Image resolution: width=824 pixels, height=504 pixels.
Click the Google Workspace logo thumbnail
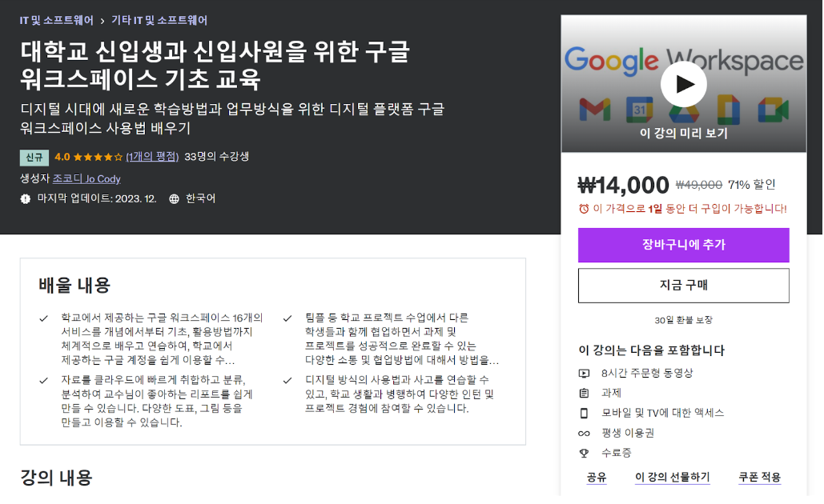(x=684, y=61)
